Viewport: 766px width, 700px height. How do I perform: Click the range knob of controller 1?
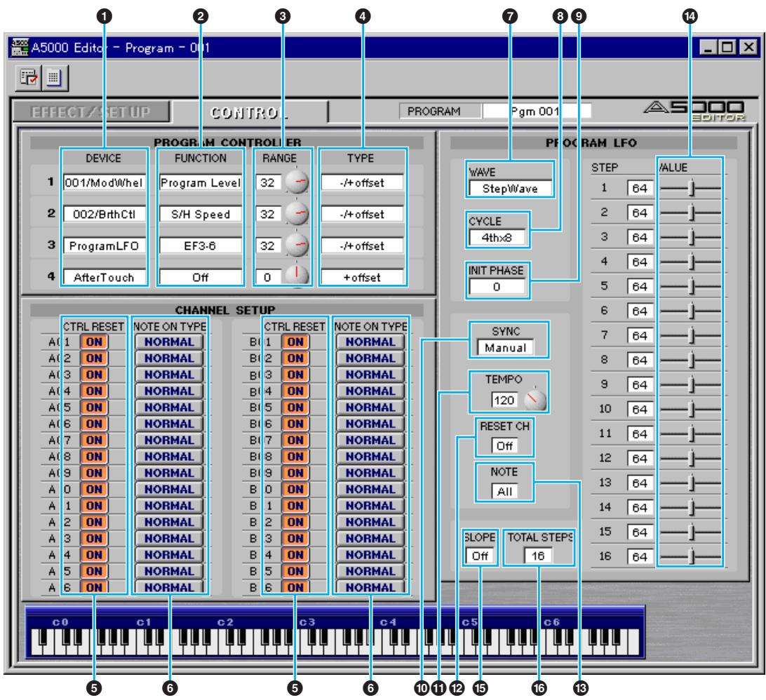tap(297, 182)
